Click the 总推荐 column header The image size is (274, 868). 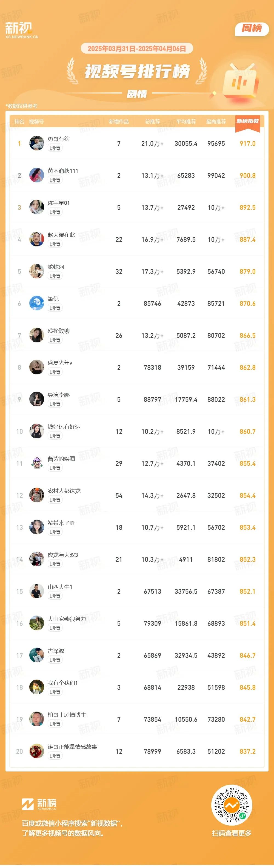pos(152,122)
